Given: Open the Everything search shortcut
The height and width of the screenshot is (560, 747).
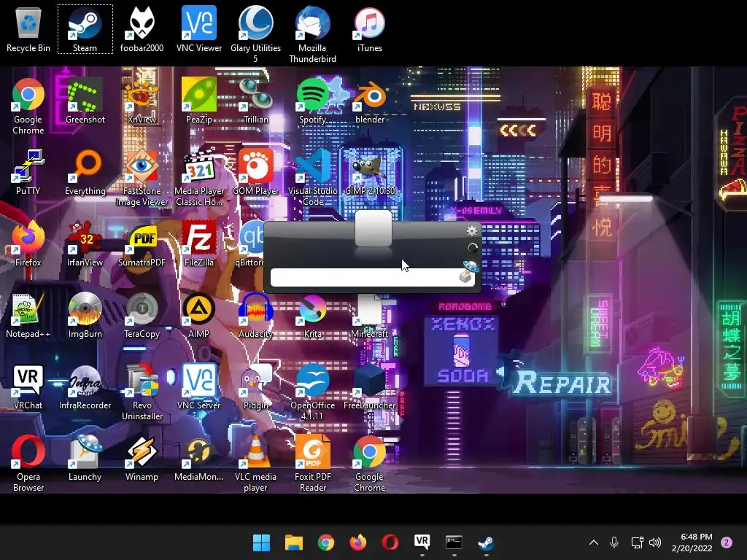Looking at the screenshot, I should [85, 172].
